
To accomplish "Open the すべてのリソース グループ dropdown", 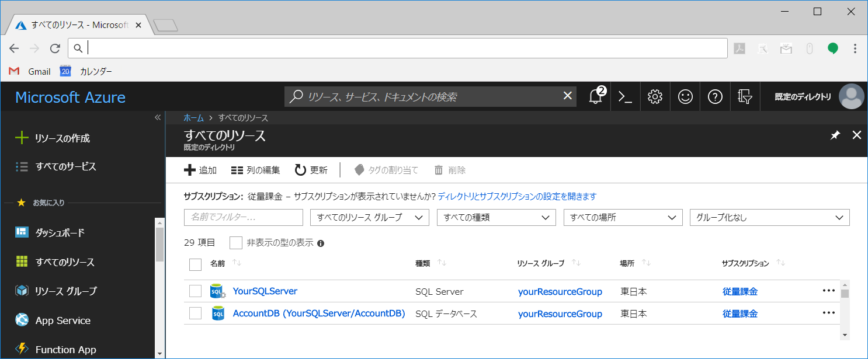I will pyautogui.click(x=369, y=217).
